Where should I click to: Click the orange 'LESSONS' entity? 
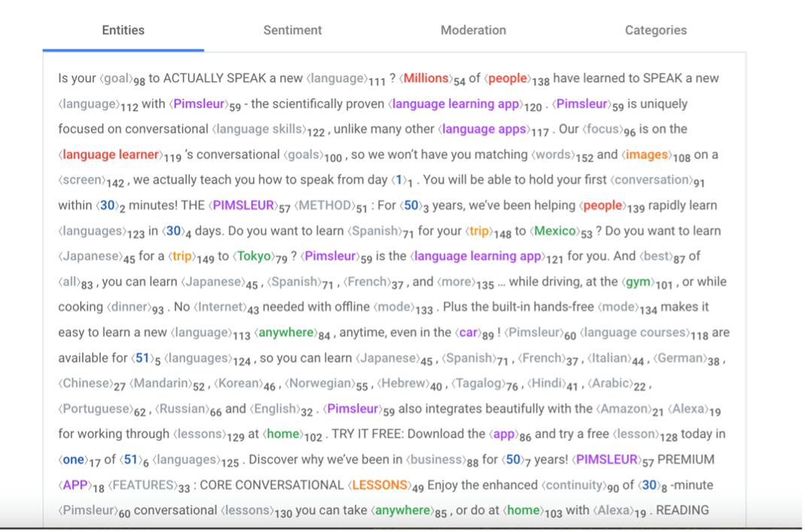380,485
